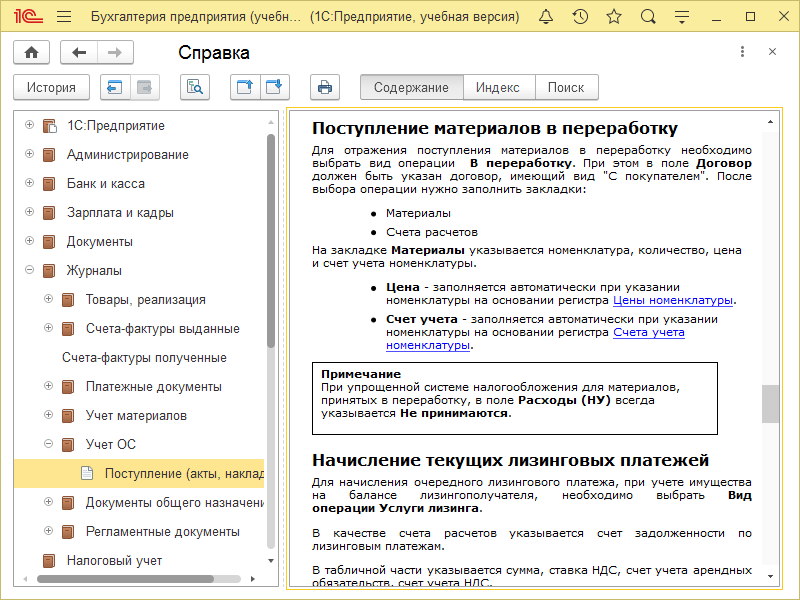The height and width of the screenshot is (600, 800).
Task: Click heading Поступление материалов в переработку
Action: [495, 128]
